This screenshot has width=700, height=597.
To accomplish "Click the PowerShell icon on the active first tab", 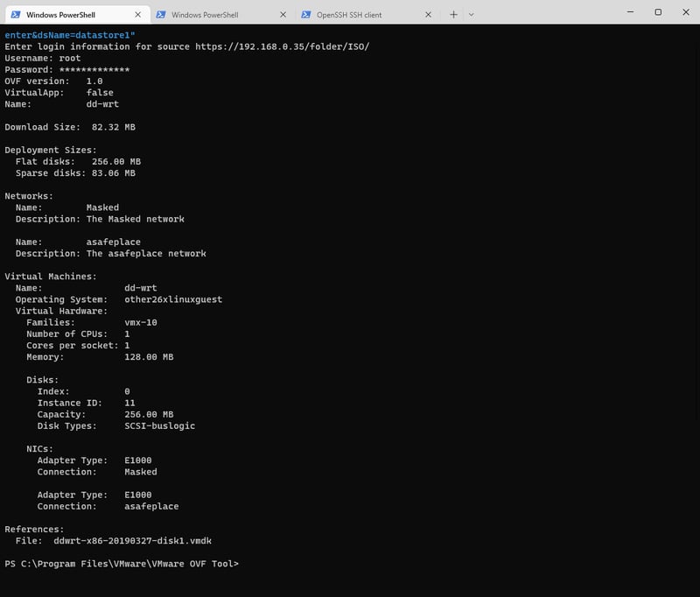I will point(15,15).
